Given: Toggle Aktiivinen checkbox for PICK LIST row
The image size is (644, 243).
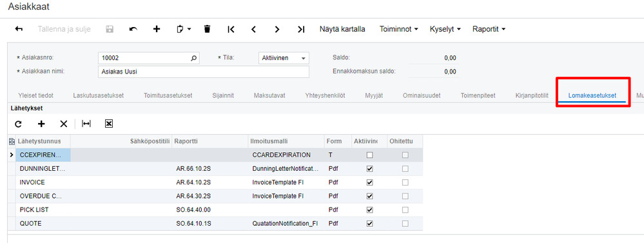Looking at the screenshot, I should 369,209.
